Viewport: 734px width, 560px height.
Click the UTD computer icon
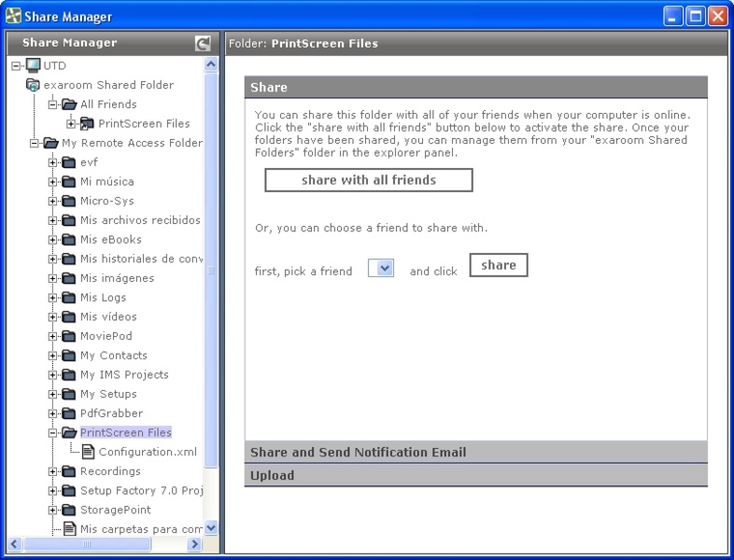(x=33, y=65)
